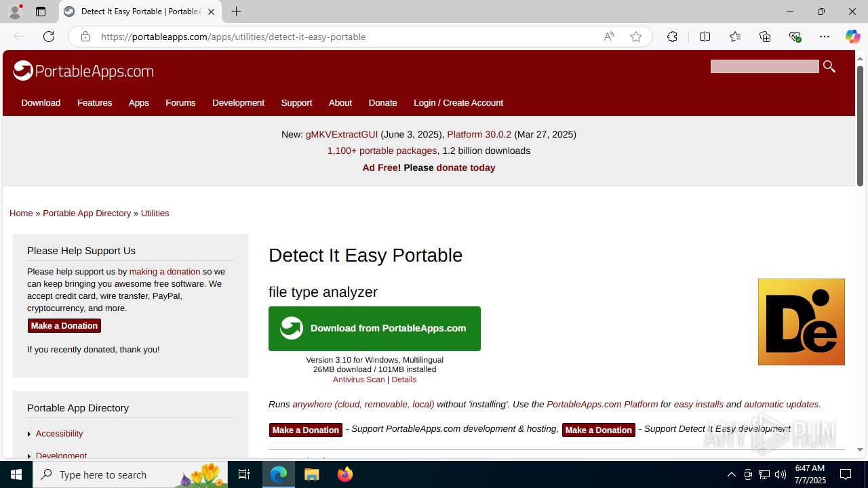The image size is (868, 488).
Task: Open volume control in the system tray
Action: click(781, 474)
